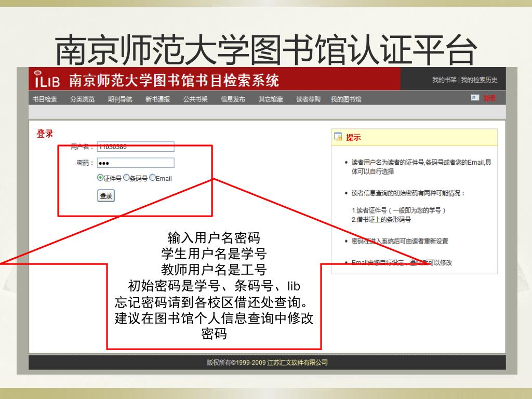This screenshot has height=399, width=532.
Task: Click slide title 南京师范大学图书馆认证平台
Action: point(265,50)
